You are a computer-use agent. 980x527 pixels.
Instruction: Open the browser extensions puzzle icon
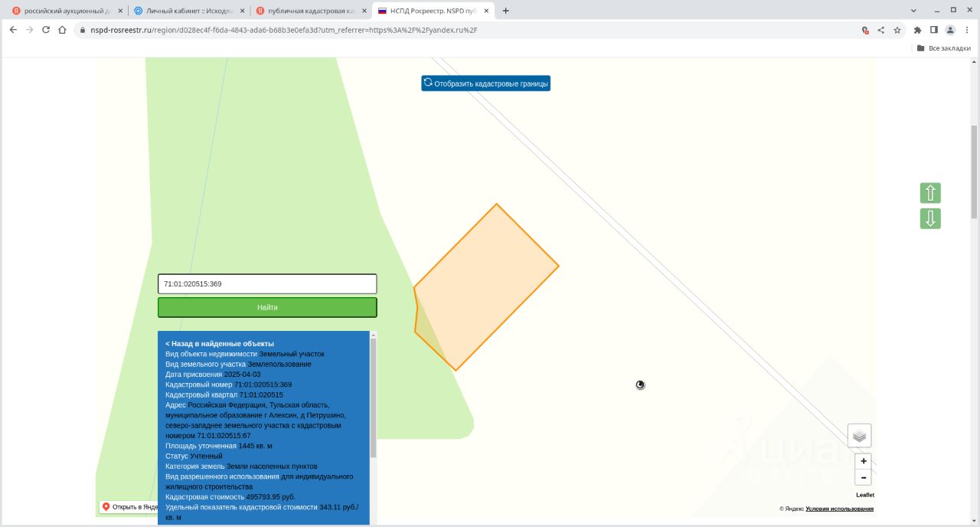pos(918,30)
